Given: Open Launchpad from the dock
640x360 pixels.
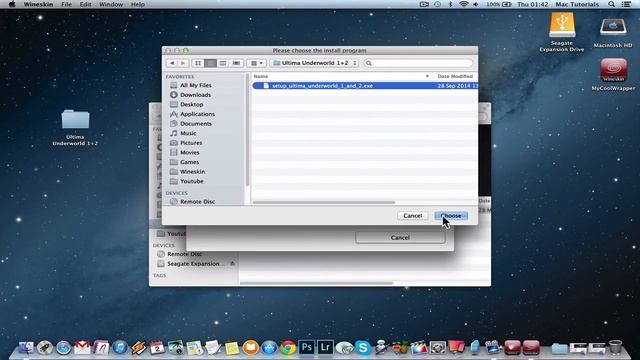Looking at the screenshot, I should tap(45, 348).
